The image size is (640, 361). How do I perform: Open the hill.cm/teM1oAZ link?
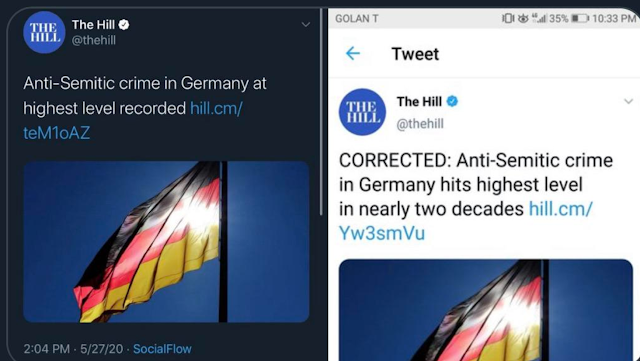133,120
